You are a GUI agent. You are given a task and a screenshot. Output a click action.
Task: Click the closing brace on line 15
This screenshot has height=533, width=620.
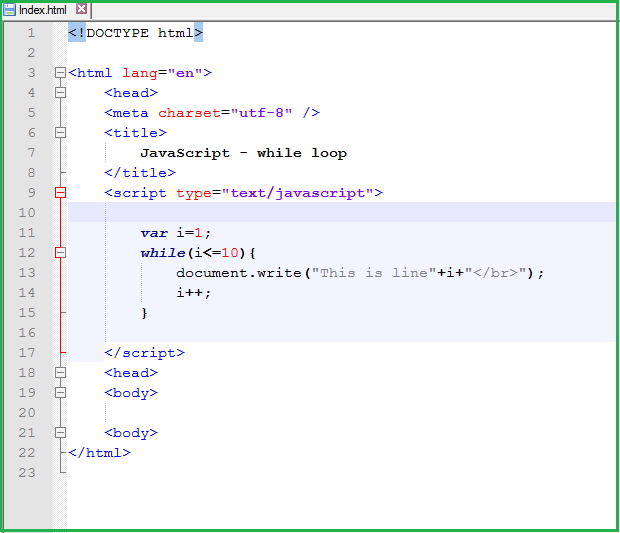click(x=144, y=313)
